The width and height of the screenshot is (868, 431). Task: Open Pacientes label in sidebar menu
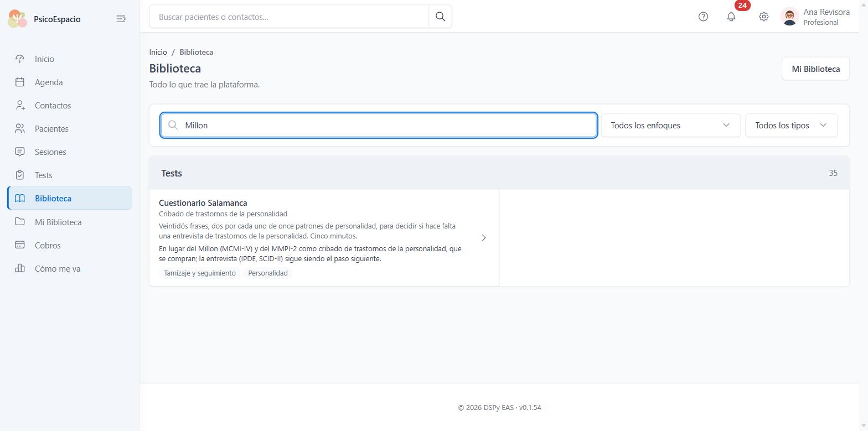[x=51, y=128]
